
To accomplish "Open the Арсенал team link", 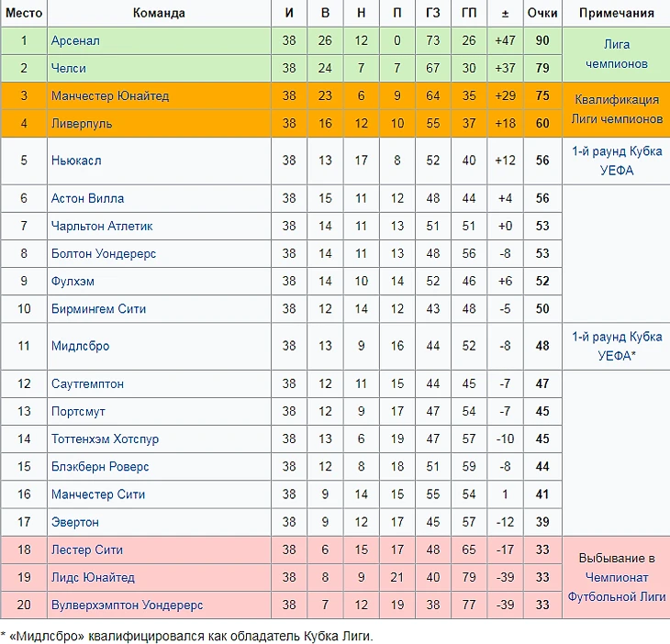I will click(75, 41).
